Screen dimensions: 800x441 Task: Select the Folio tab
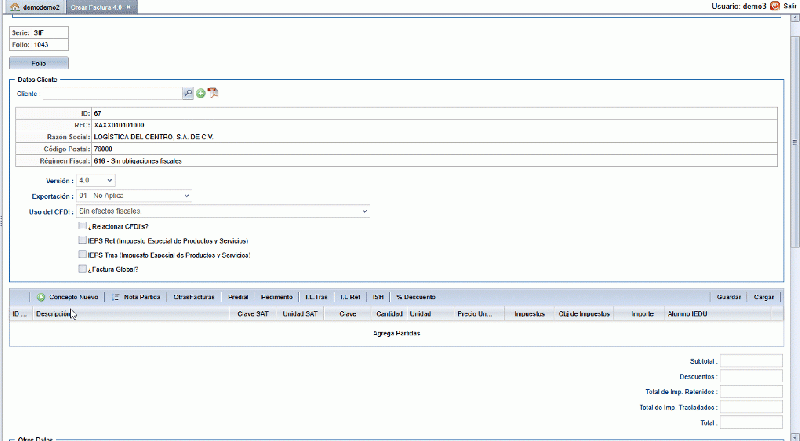[x=39, y=63]
